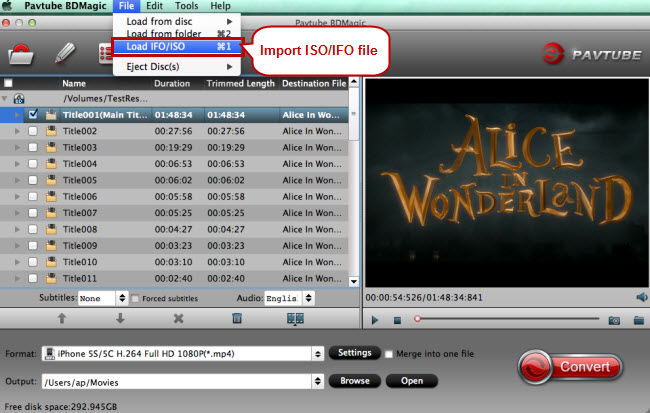Click the list scrollbar down arrow
The image size is (650, 413).
354,282
